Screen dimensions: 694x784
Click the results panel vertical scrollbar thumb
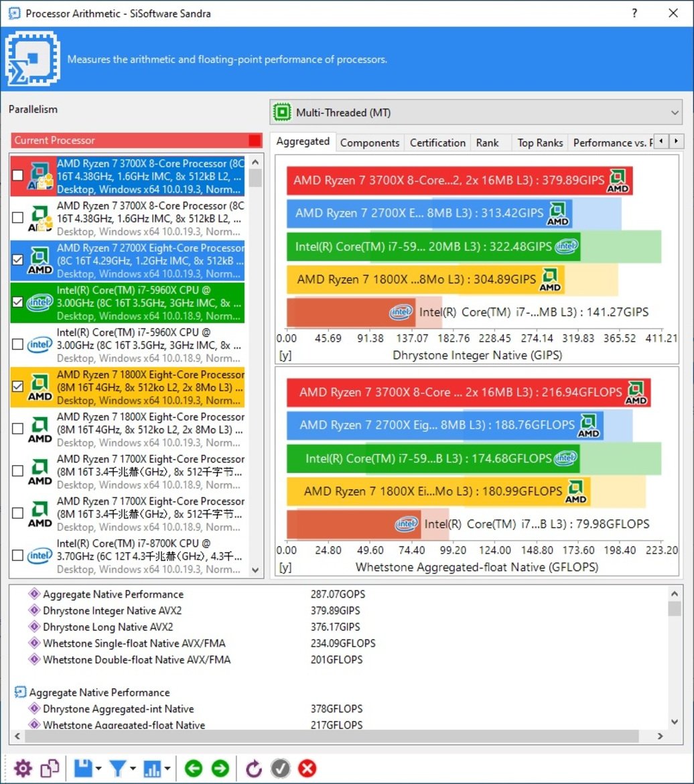675,608
